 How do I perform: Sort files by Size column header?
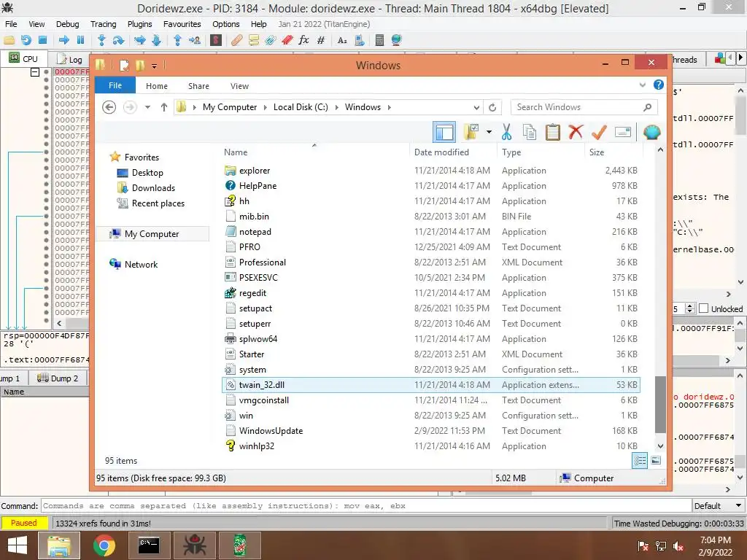click(597, 152)
